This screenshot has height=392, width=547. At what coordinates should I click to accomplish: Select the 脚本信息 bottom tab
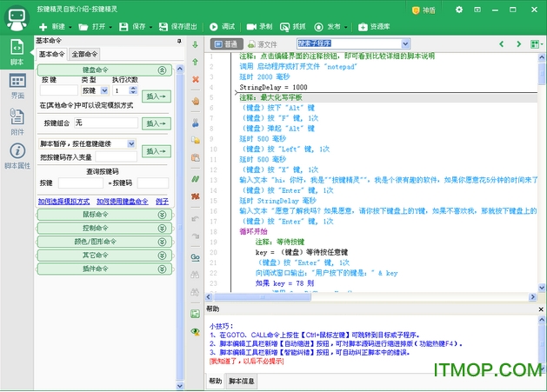[x=242, y=381]
